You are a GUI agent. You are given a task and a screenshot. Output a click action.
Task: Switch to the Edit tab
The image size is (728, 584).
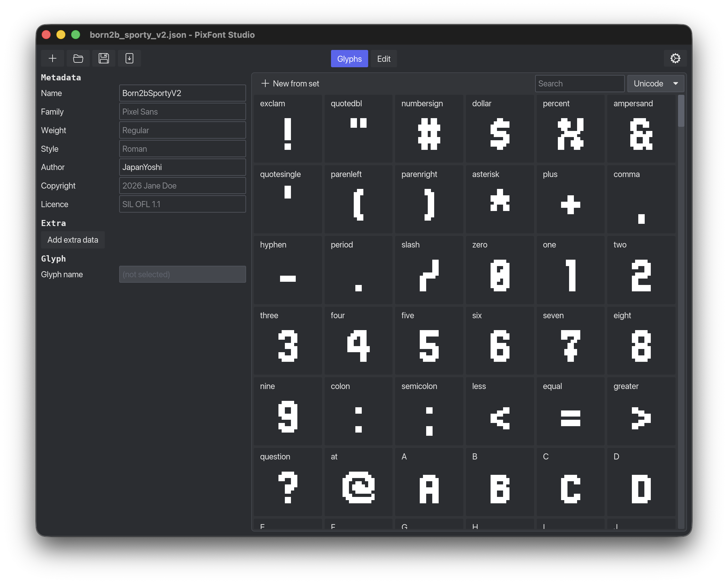pos(384,59)
